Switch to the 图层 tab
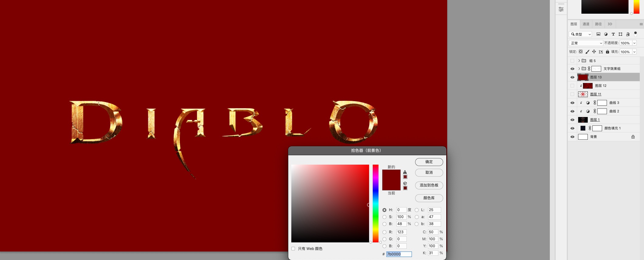Screen dimensions: 644x260 tap(574, 24)
